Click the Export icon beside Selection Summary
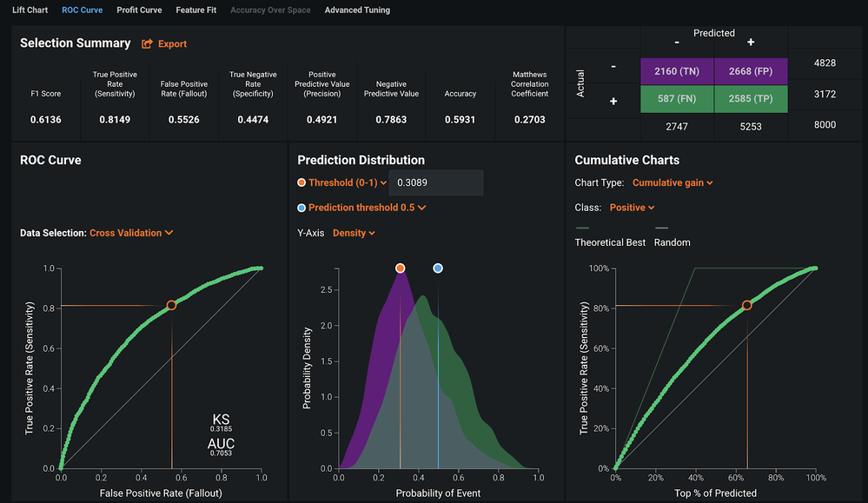Screen dimensions: 868x503 click(x=147, y=43)
